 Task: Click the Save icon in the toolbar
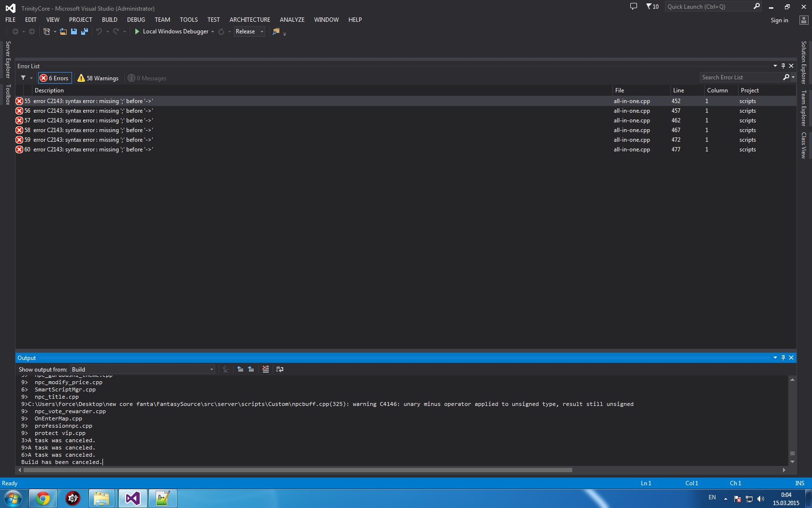point(74,31)
